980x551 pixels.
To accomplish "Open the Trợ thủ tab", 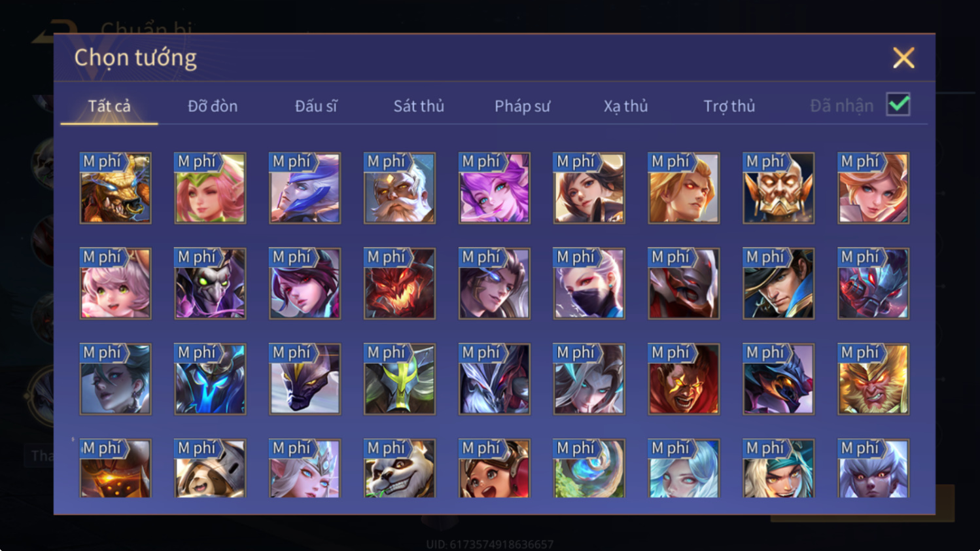I will (x=729, y=106).
